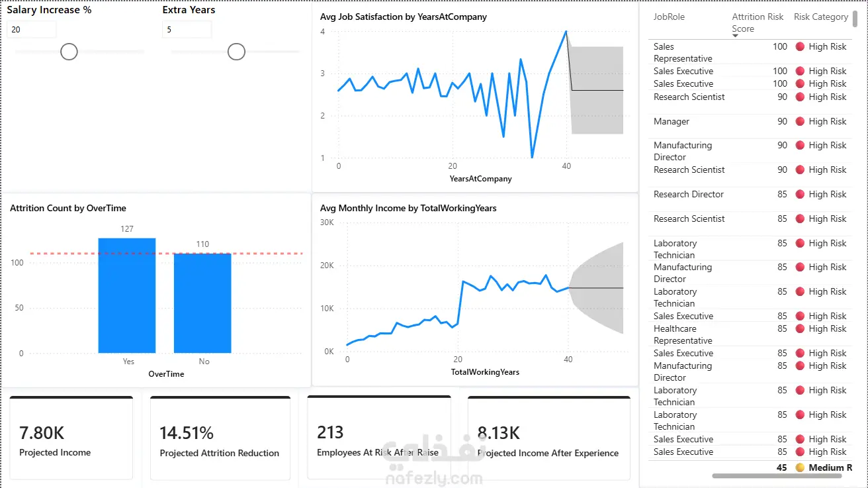The width and height of the screenshot is (868, 488).
Task: Click the table's vertical scrollbar thumb
Action: point(855,18)
